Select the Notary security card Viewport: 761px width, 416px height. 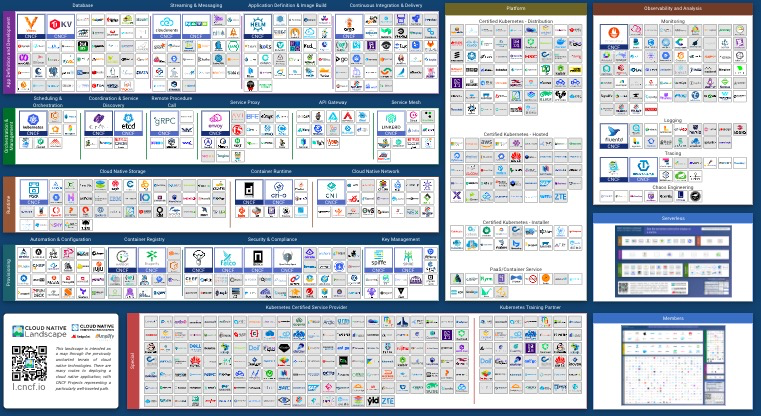point(258,260)
